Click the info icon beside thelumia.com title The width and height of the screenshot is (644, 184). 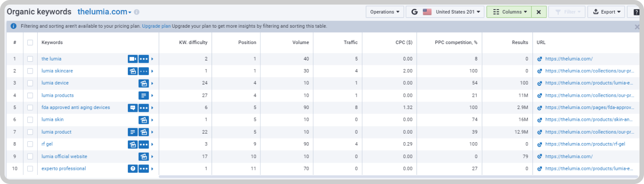(137, 12)
